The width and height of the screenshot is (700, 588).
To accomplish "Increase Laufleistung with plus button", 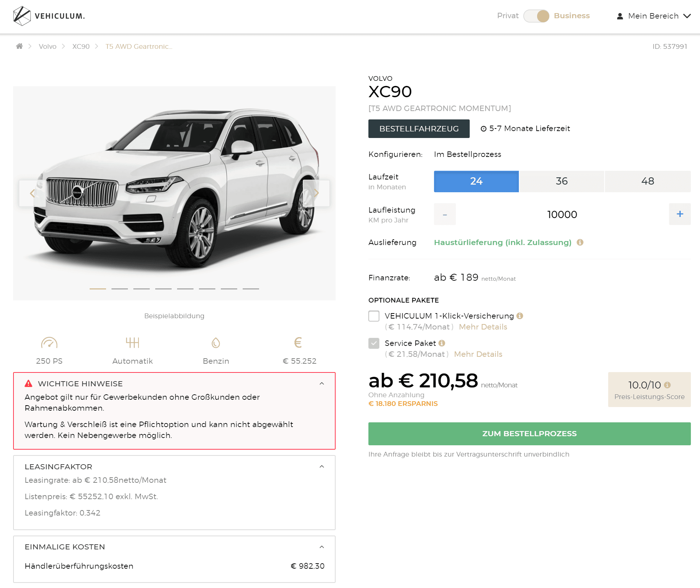I will click(x=680, y=214).
